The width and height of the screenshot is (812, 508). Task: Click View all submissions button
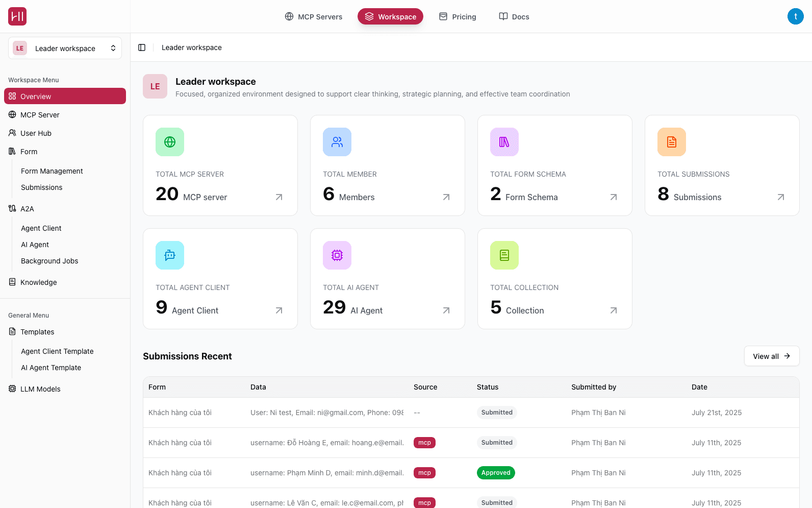771,356
